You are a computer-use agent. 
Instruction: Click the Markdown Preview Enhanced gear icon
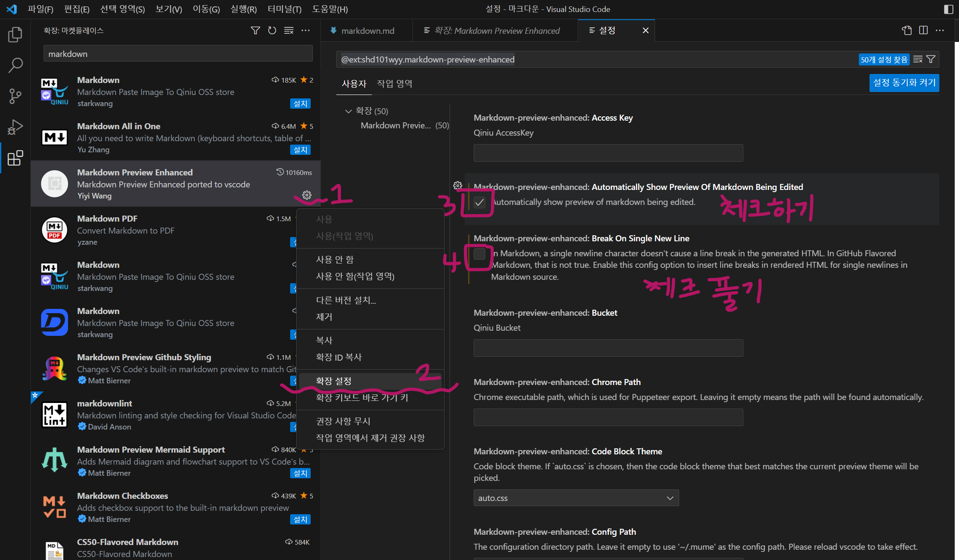[x=307, y=195]
